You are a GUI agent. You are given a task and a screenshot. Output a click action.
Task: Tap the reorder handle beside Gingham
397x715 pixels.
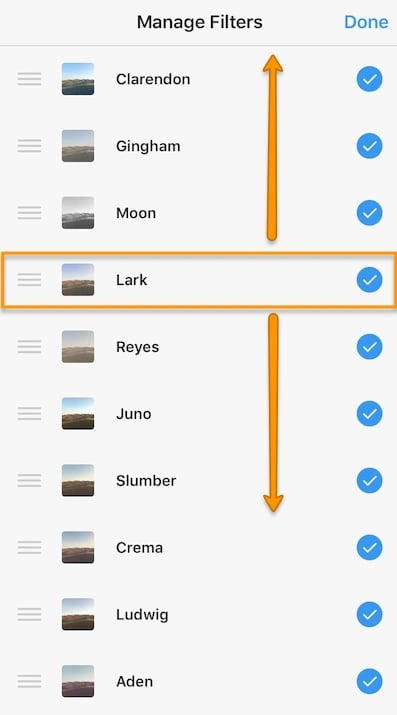tap(30, 146)
